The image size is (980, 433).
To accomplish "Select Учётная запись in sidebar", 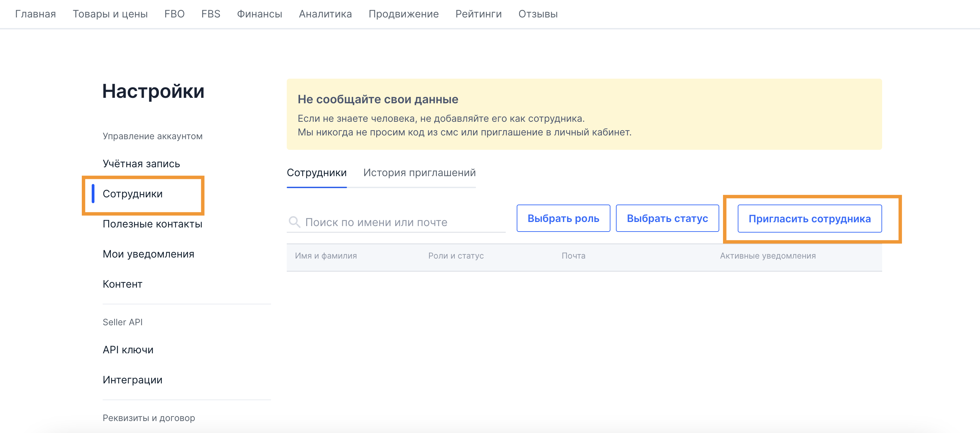I will [141, 163].
